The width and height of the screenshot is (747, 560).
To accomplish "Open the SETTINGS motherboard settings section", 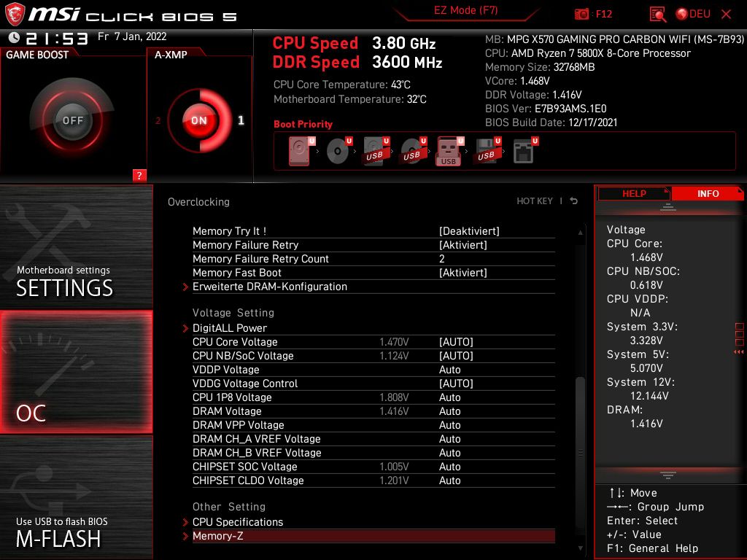I will tap(76, 246).
